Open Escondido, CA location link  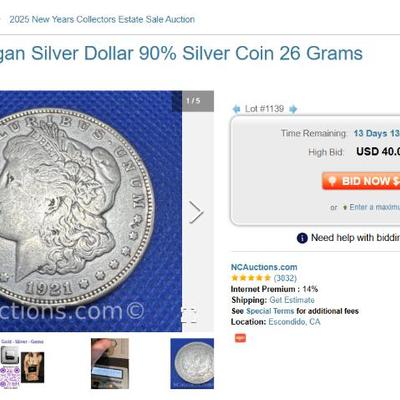point(294,322)
